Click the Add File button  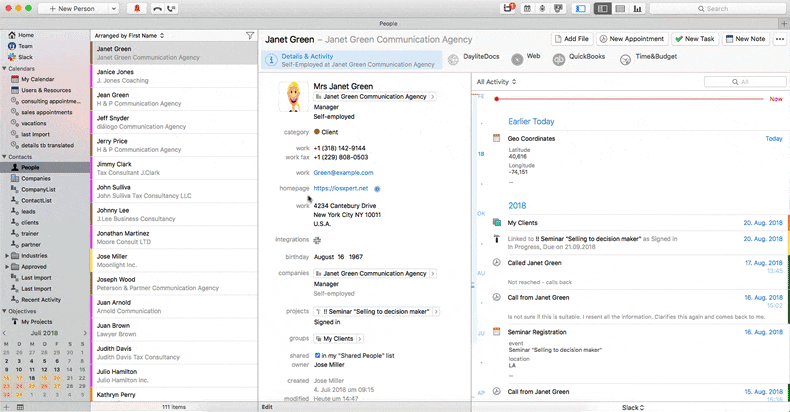[x=571, y=39]
